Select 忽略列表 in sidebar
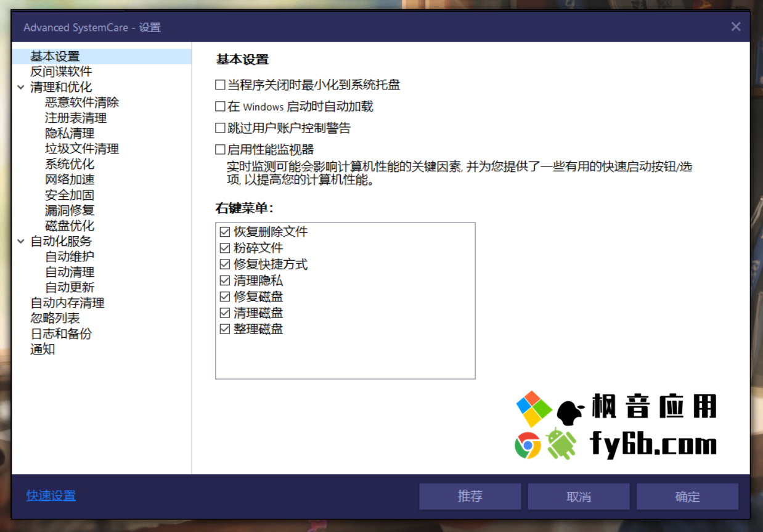Image resolution: width=763 pixels, height=532 pixels. click(x=55, y=319)
